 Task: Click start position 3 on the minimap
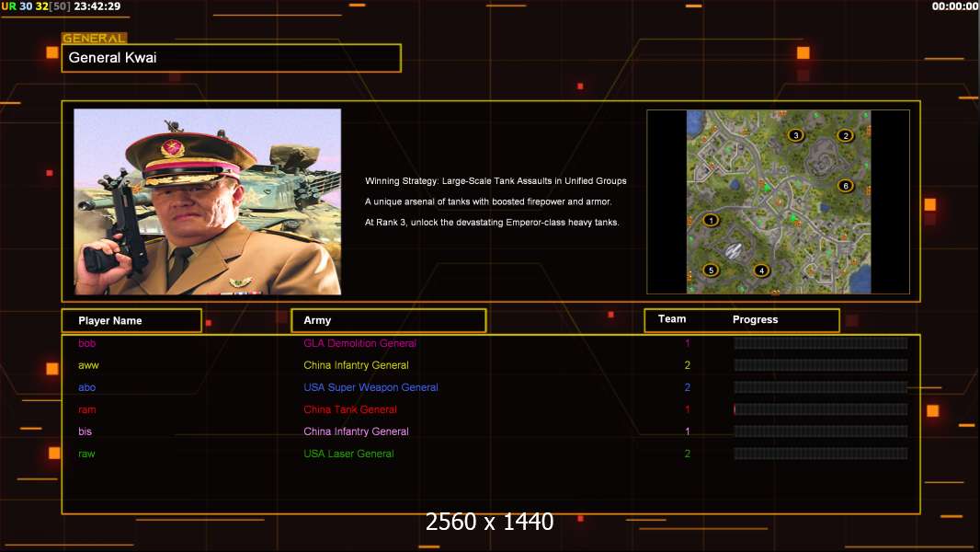(x=795, y=135)
